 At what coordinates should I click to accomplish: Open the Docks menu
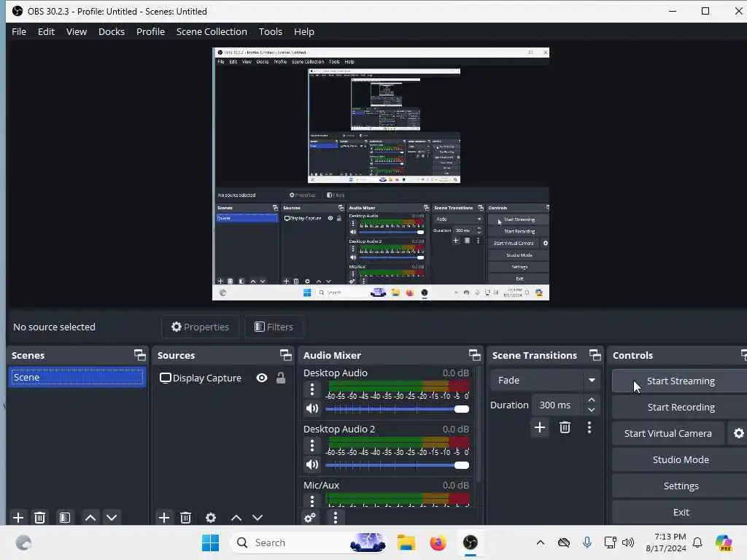click(112, 31)
